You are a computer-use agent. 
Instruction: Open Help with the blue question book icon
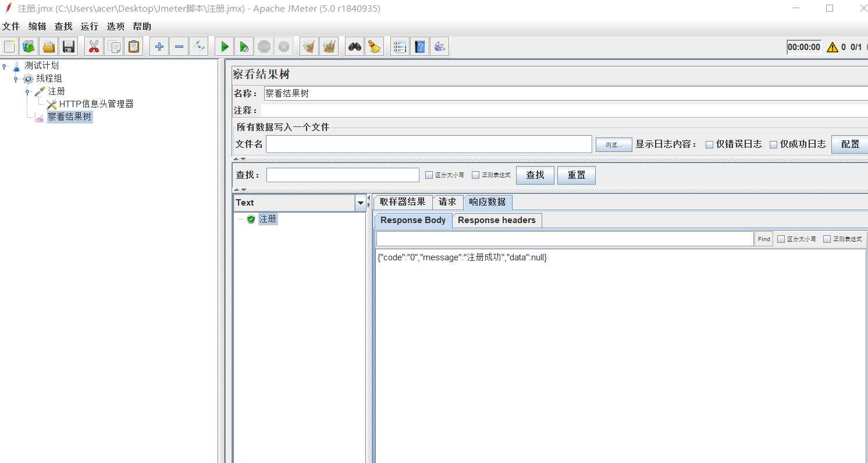coord(419,47)
